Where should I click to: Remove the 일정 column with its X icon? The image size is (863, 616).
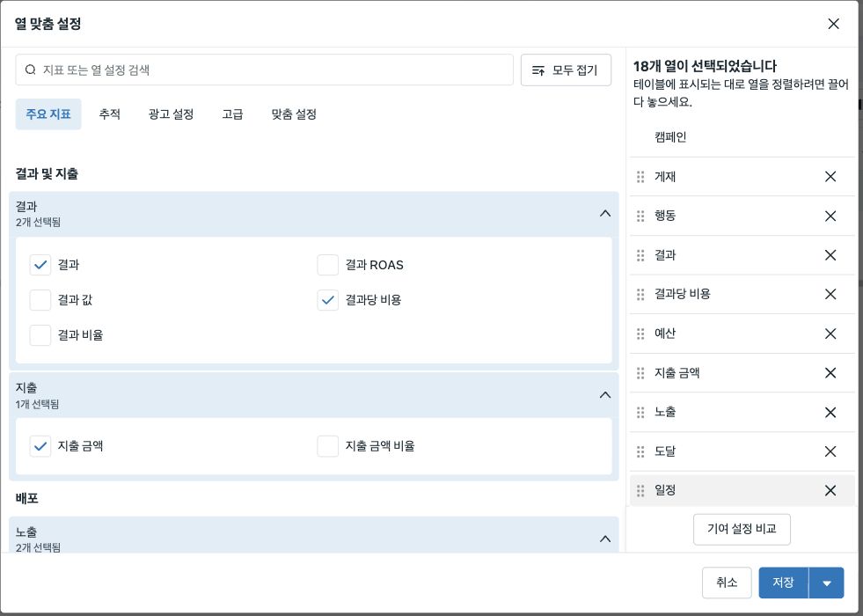830,490
